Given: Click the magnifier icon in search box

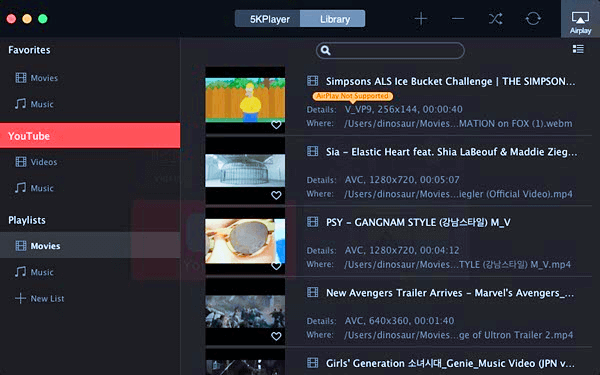Looking at the screenshot, I should [x=326, y=50].
